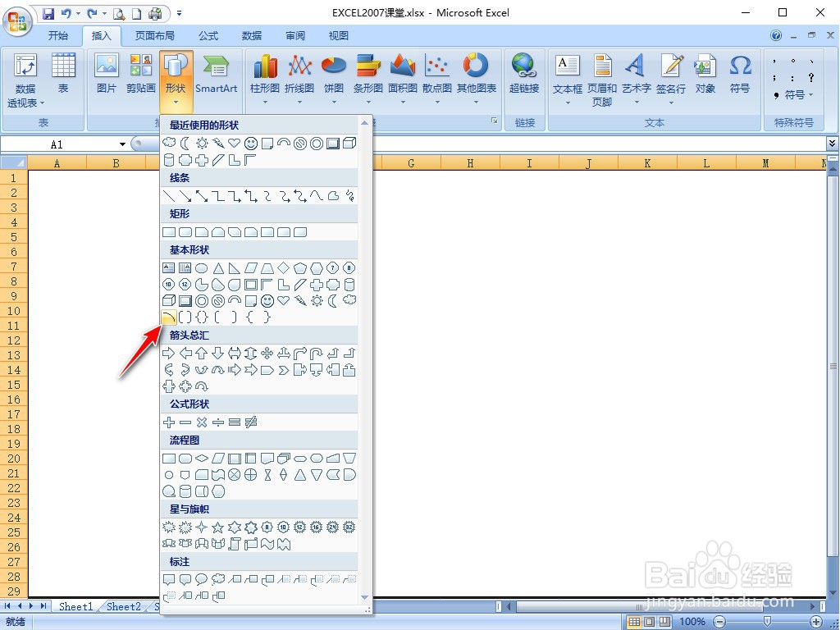Choose the plus sign in 公式形状

pos(169,422)
